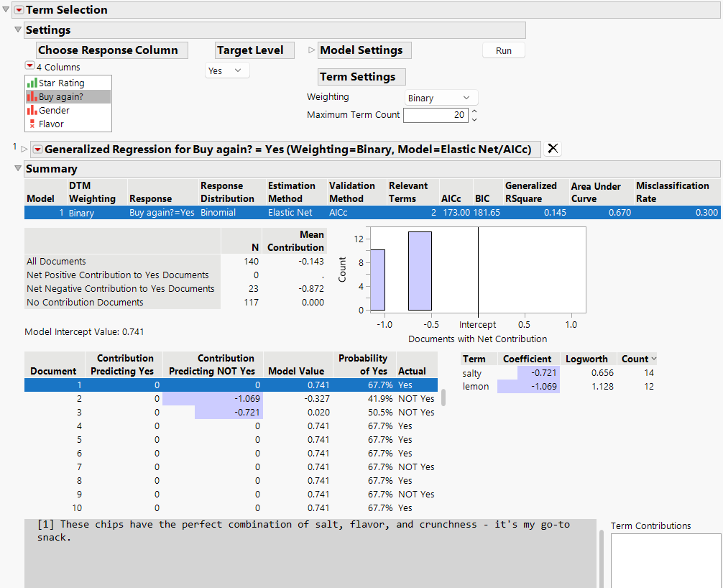Click the Run button

click(x=503, y=50)
